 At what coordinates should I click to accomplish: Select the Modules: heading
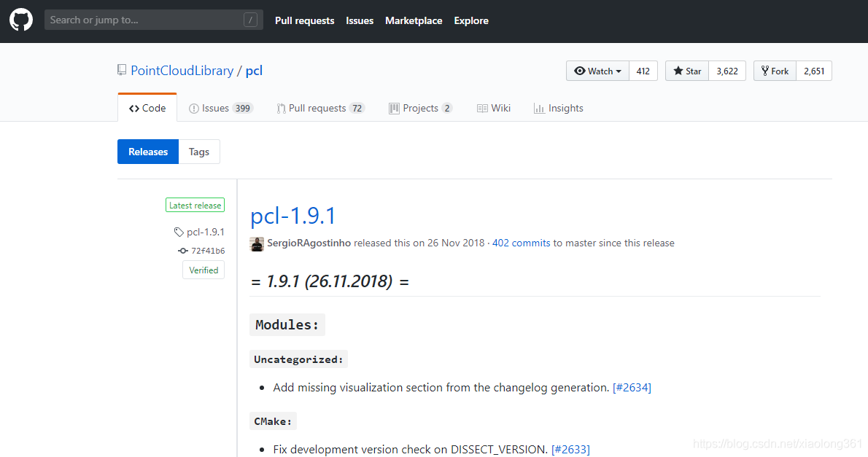tap(287, 325)
